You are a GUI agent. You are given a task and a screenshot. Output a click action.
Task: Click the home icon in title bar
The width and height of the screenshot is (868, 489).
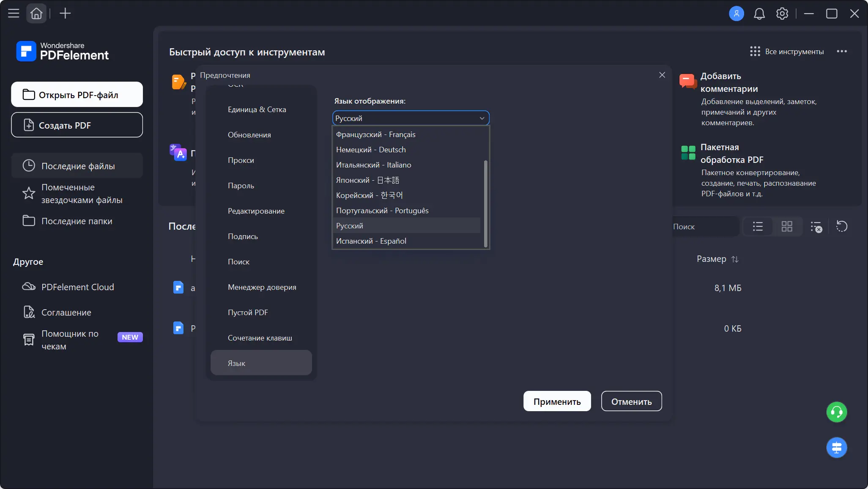click(x=36, y=14)
